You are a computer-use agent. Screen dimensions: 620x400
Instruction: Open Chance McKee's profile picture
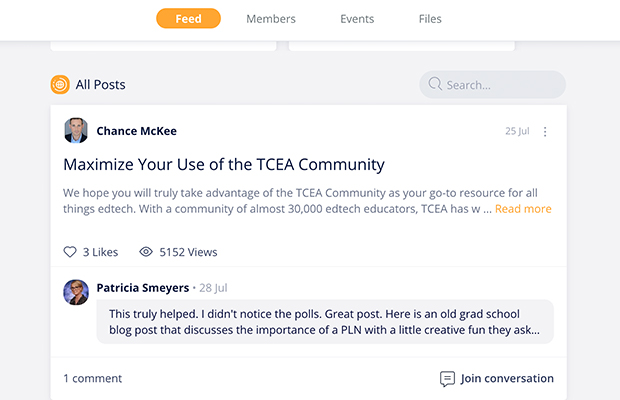[76, 131]
